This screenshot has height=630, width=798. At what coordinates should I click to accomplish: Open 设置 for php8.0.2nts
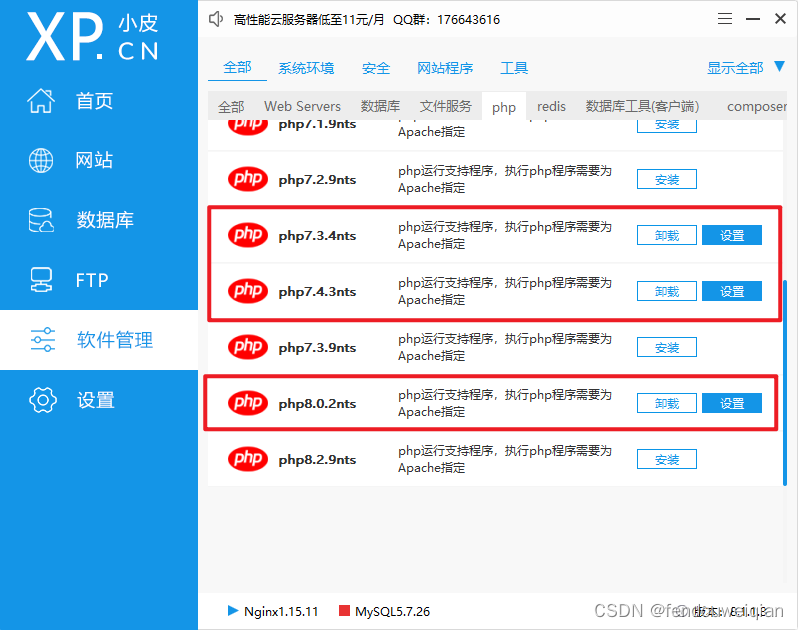click(732, 403)
